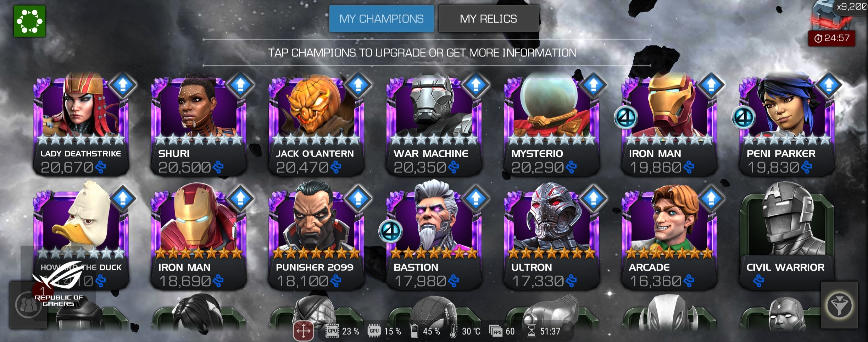Select the My Champions tab

click(x=382, y=19)
